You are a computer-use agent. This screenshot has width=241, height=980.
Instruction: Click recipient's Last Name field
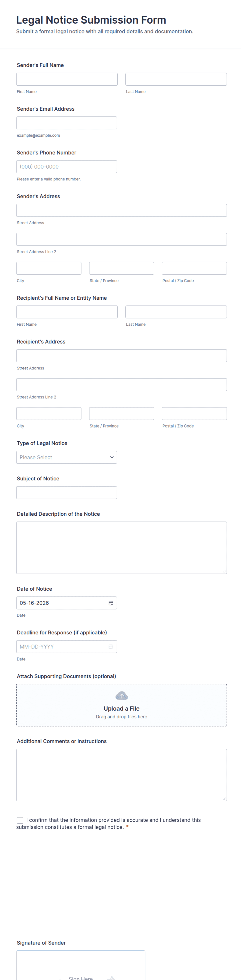(x=176, y=312)
